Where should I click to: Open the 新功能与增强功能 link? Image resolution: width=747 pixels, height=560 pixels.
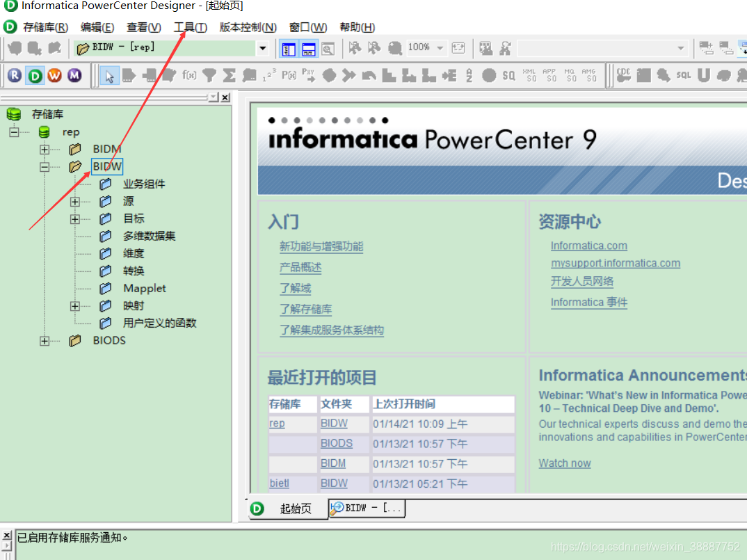[x=321, y=246]
